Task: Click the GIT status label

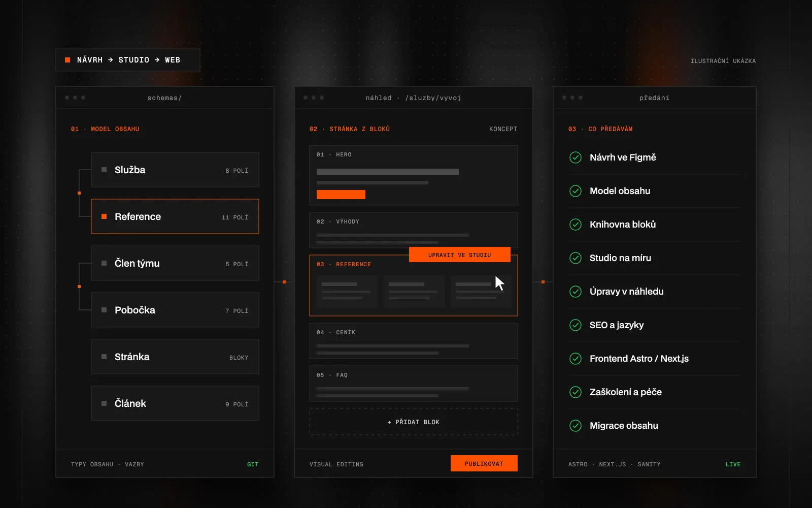Action: coord(253,464)
